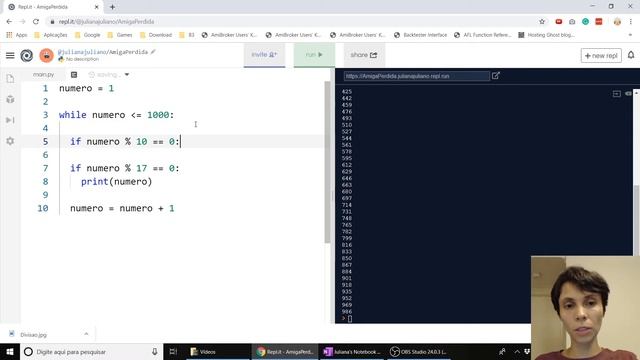The width and height of the screenshot is (640, 360).
Task: Open Chrome profile avatar
Action: [617, 22]
